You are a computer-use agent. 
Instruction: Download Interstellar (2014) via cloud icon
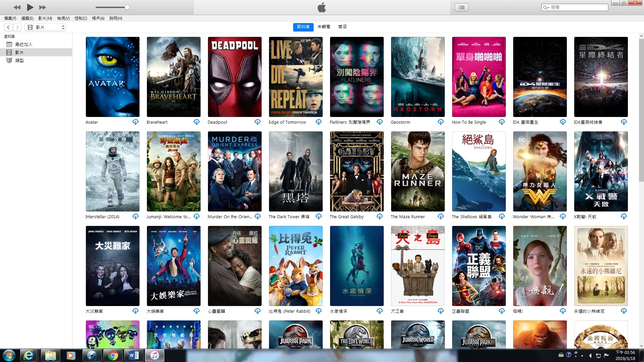click(136, 217)
